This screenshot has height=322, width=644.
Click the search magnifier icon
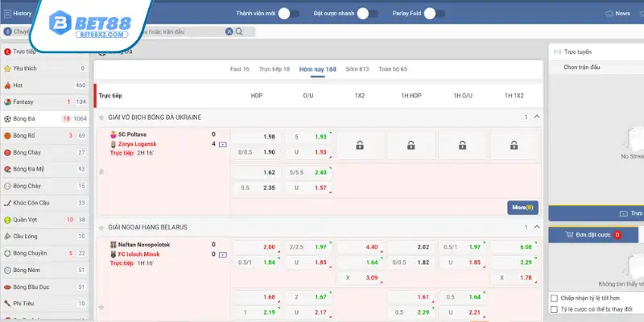(240, 31)
